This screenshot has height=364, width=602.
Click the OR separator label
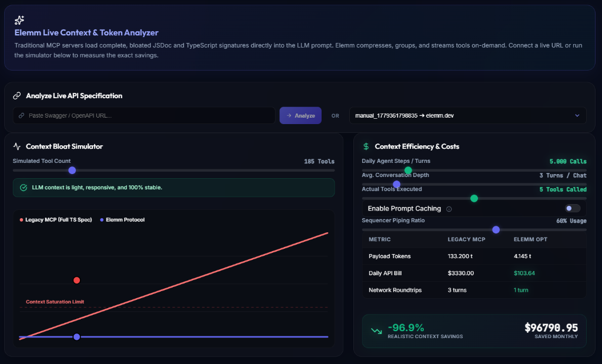(335, 116)
